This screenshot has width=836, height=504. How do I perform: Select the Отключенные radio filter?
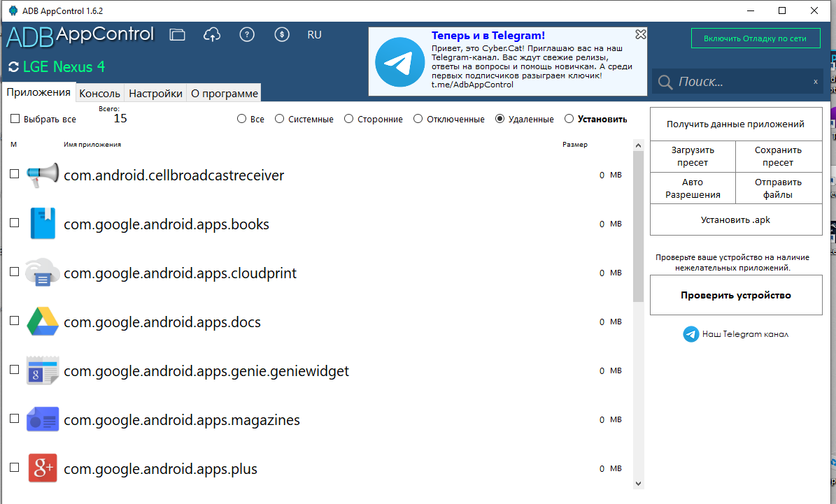click(418, 119)
